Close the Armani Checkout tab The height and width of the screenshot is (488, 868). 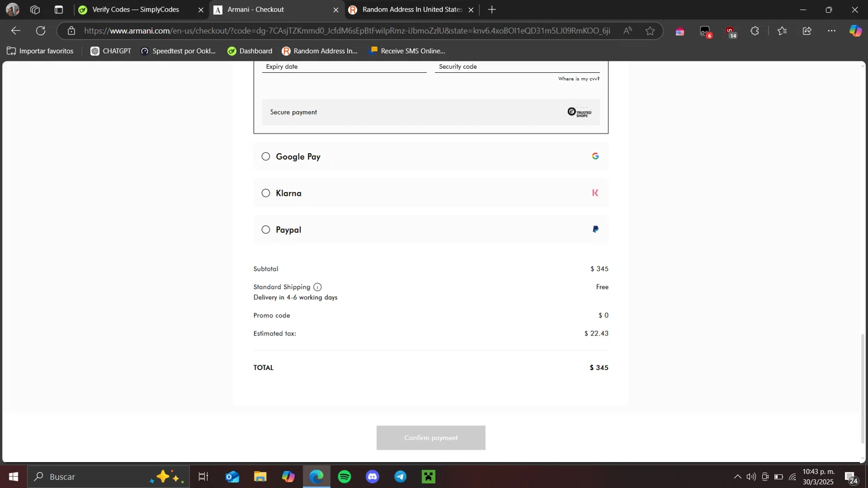(336, 10)
